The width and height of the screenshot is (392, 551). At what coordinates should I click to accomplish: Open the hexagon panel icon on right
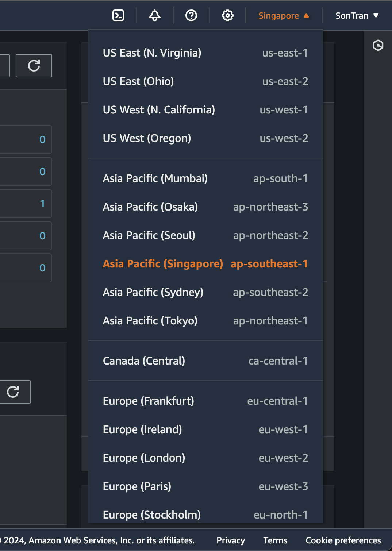378,45
